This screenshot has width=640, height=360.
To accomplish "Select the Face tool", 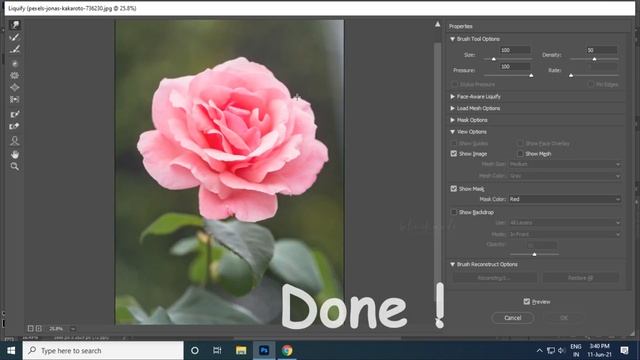I will pyautogui.click(x=15, y=141).
